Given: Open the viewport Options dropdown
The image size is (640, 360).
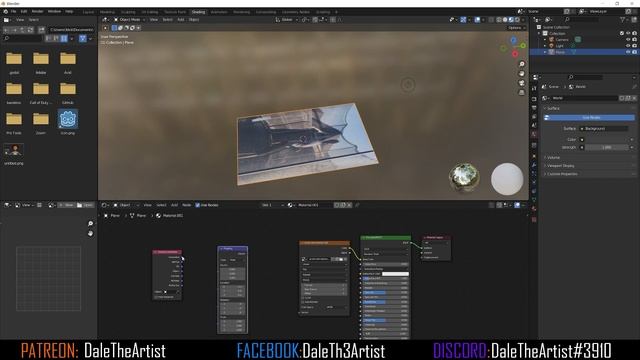Looking at the screenshot, I should click(516, 28).
